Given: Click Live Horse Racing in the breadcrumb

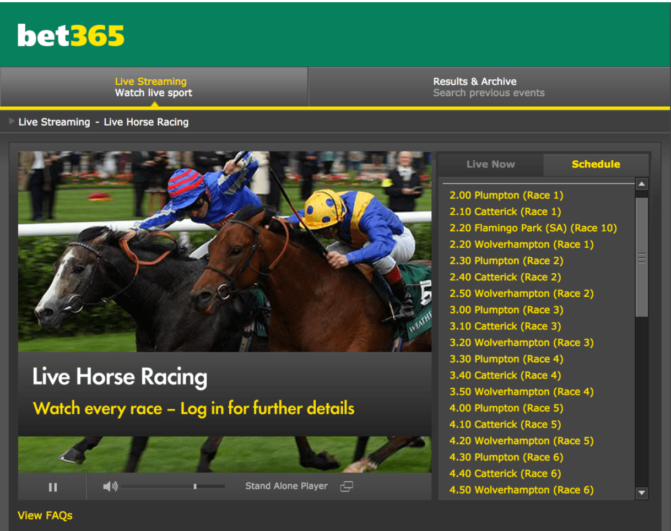Looking at the screenshot, I should (x=146, y=122).
